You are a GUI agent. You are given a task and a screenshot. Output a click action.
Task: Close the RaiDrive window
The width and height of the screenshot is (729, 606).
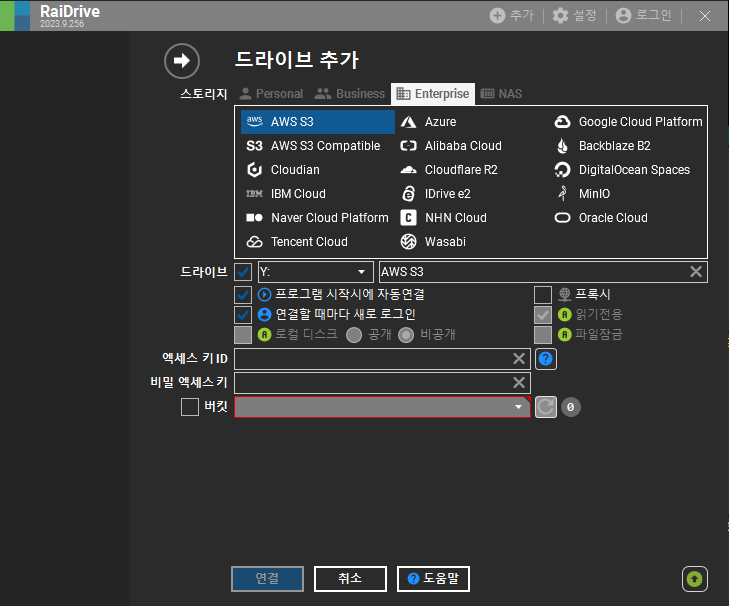click(705, 16)
